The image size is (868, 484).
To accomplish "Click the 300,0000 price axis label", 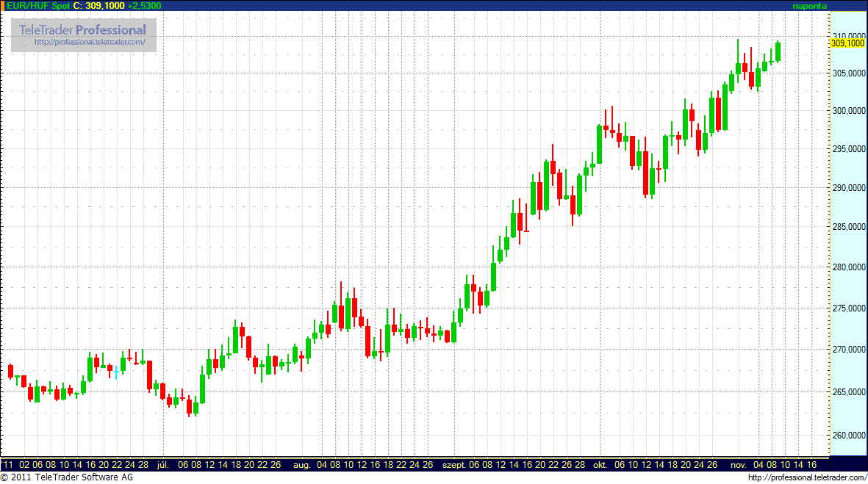I will (x=849, y=111).
